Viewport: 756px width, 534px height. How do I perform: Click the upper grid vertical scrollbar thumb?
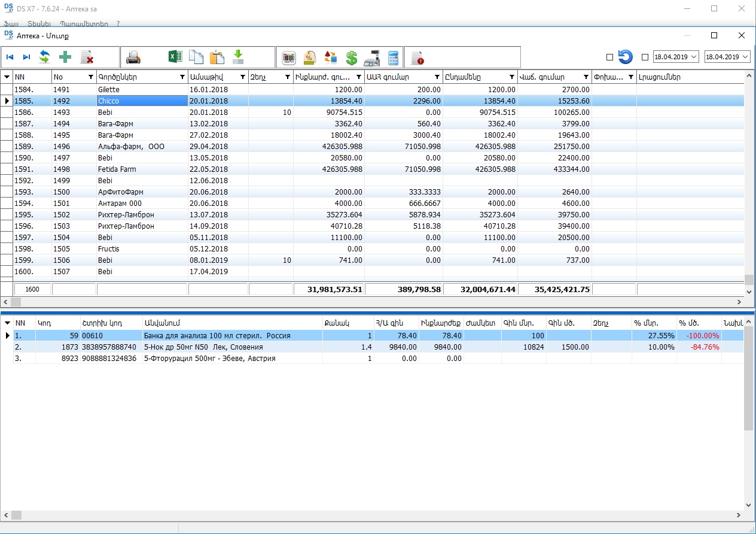(x=749, y=280)
